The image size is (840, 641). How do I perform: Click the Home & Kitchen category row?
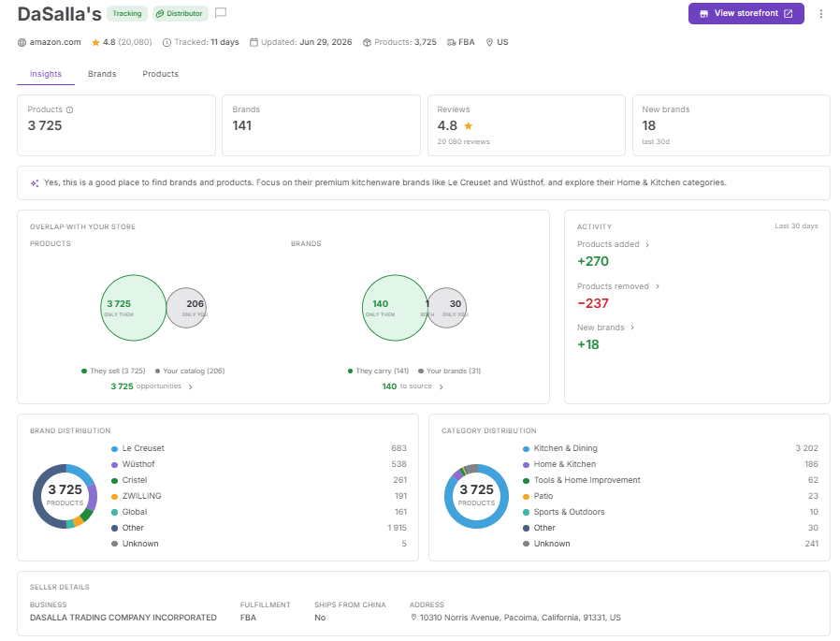pos(670,464)
